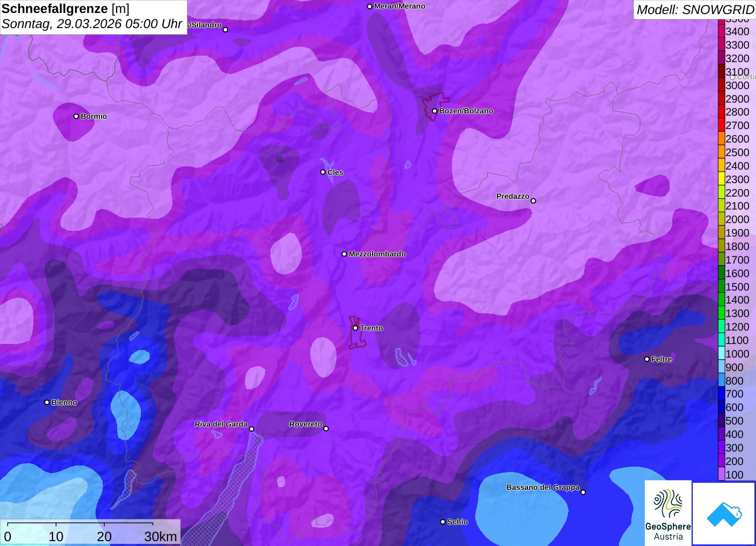Image resolution: width=756 pixels, height=546 pixels.
Task: Pick the 3000 legend color swatch
Action: [721, 85]
